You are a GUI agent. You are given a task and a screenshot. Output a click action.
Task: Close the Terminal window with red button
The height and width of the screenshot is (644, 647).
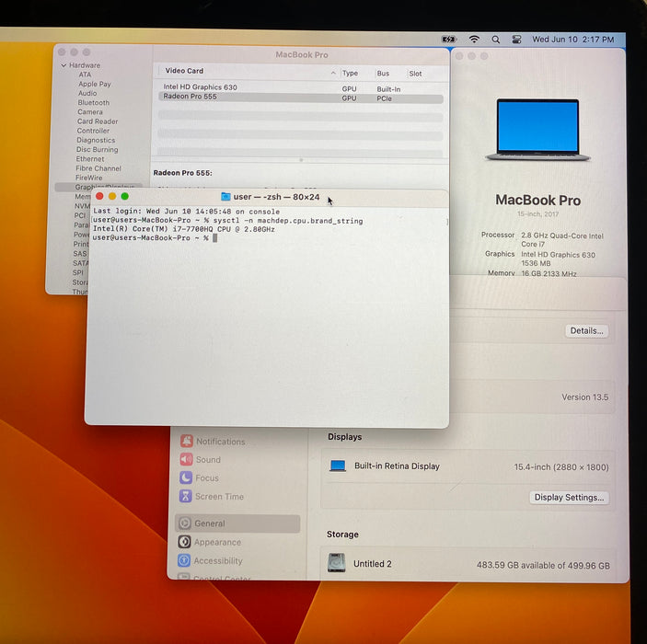pyautogui.click(x=99, y=196)
